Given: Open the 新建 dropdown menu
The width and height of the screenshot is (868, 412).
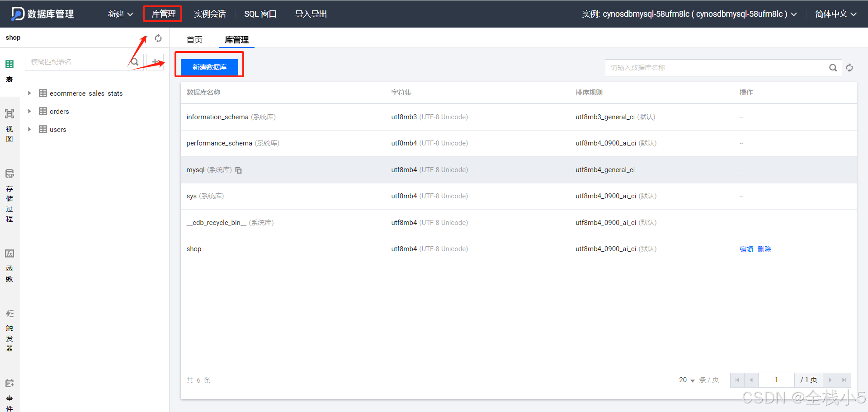Looking at the screenshot, I should pos(120,14).
